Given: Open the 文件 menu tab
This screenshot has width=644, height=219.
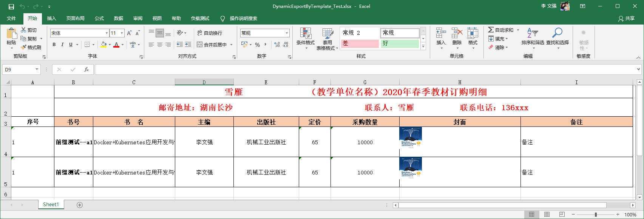Looking at the screenshot, I should (11, 19).
